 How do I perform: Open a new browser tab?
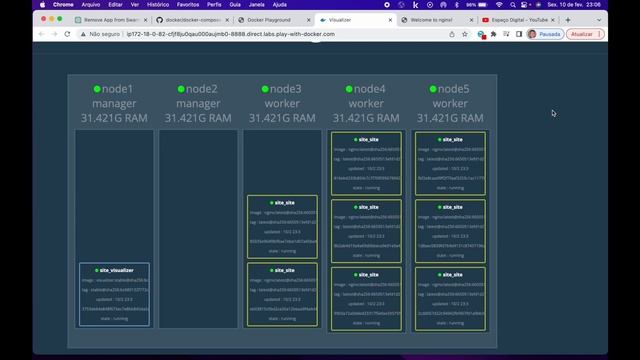(x=568, y=20)
